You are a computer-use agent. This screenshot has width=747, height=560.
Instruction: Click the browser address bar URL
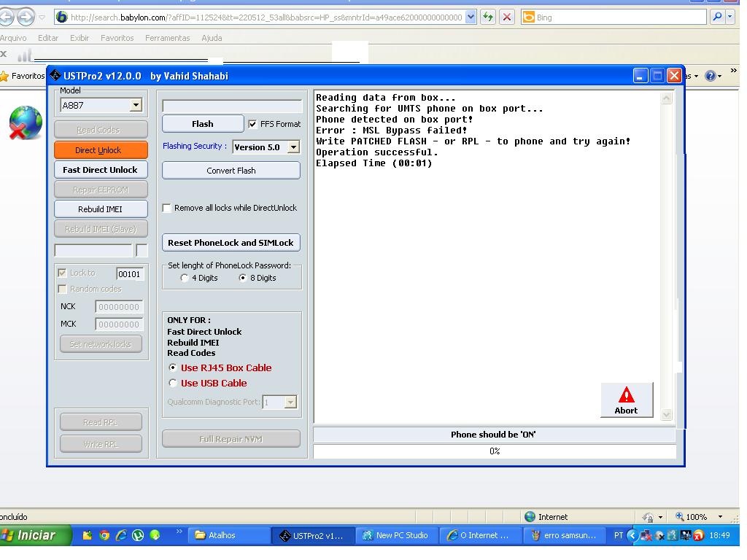point(266,17)
